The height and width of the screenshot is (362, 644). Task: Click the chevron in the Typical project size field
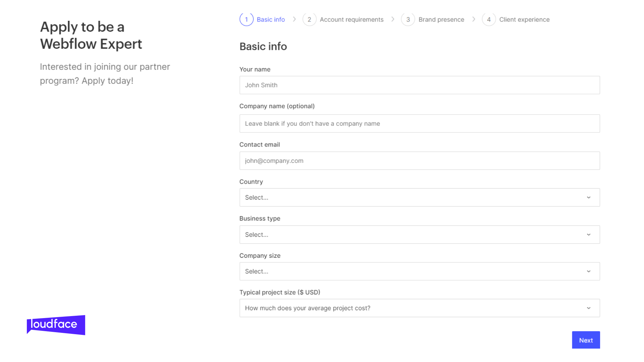pyautogui.click(x=588, y=308)
